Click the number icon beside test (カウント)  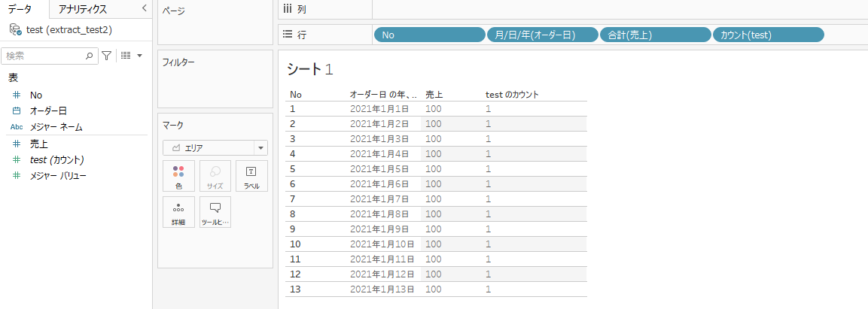tap(17, 159)
